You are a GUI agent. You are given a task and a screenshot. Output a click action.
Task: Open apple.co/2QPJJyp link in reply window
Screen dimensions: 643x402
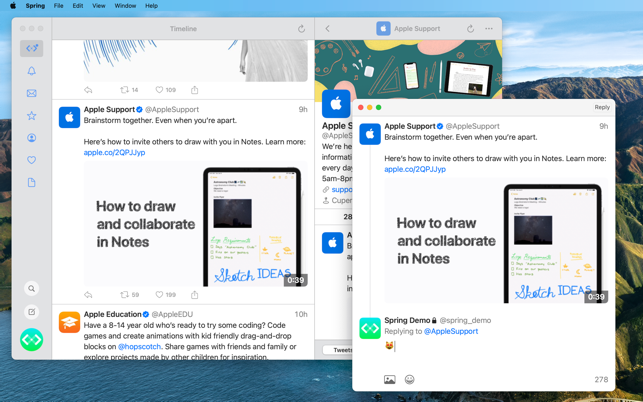coord(415,169)
